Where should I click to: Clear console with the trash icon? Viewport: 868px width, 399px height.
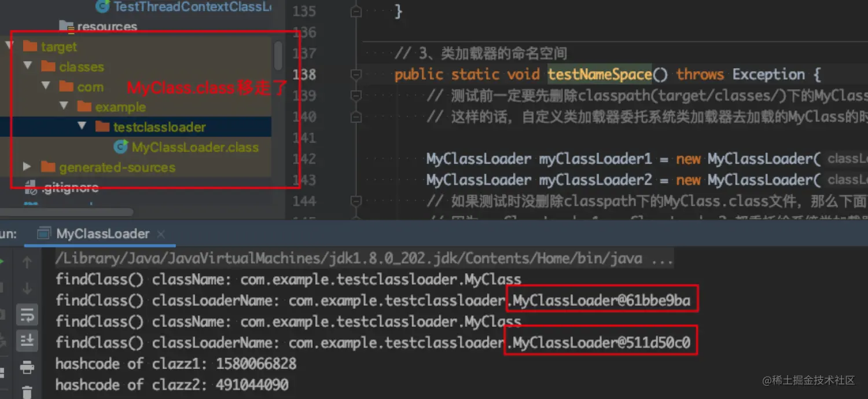coord(27,391)
